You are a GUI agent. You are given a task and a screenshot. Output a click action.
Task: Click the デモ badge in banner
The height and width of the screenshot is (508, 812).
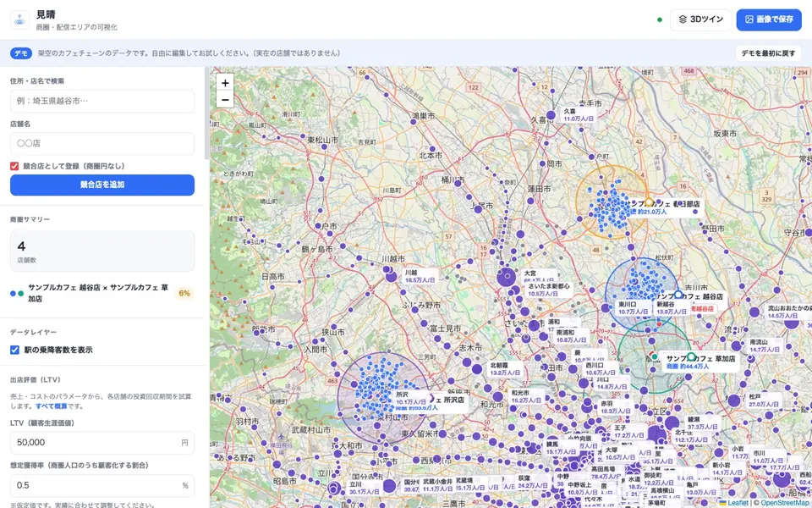(21, 52)
